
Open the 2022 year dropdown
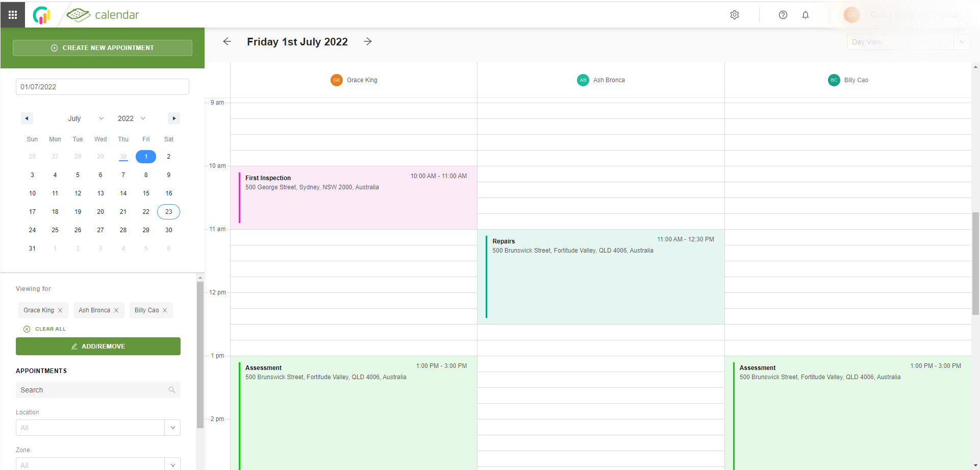[x=132, y=118]
